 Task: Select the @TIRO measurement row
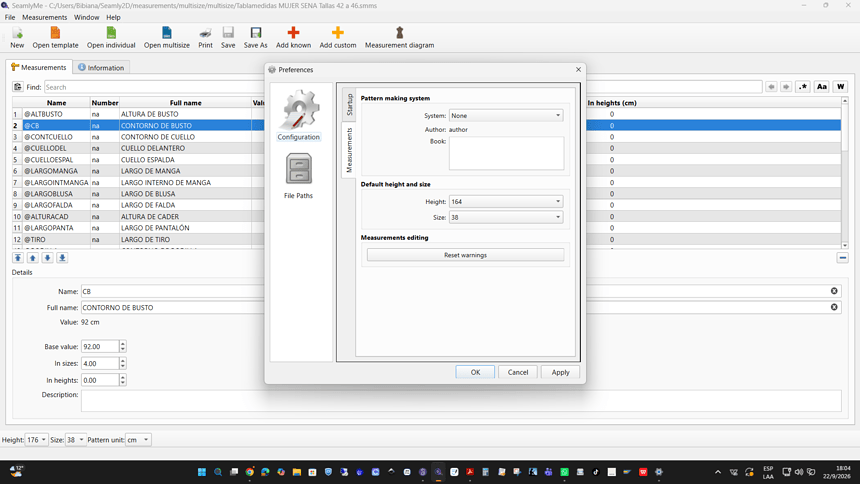426,239
